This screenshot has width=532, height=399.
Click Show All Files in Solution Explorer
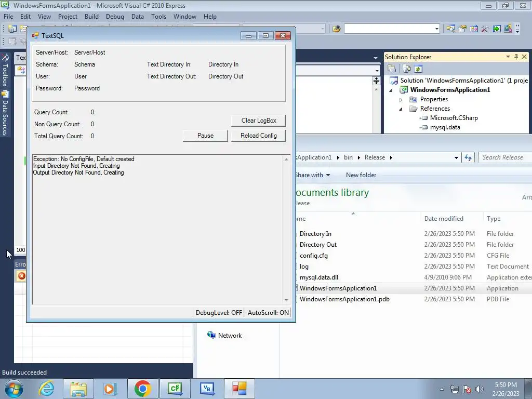tap(406, 69)
